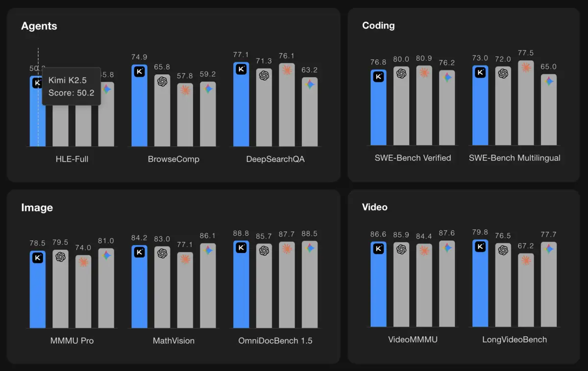The image size is (588, 371).
Task: Click the OpenAI icon in MMMU Pro chart
Action: [60, 256]
